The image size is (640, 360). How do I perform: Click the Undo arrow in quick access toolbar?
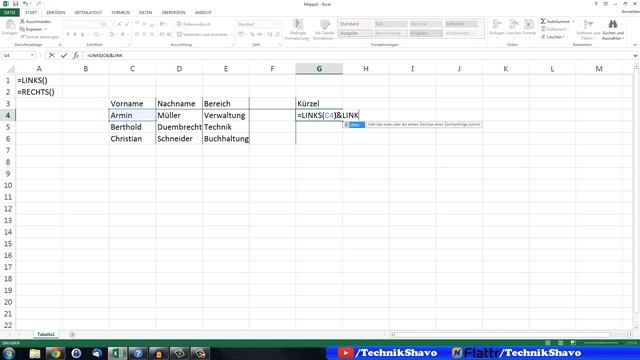(x=25, y=4)
